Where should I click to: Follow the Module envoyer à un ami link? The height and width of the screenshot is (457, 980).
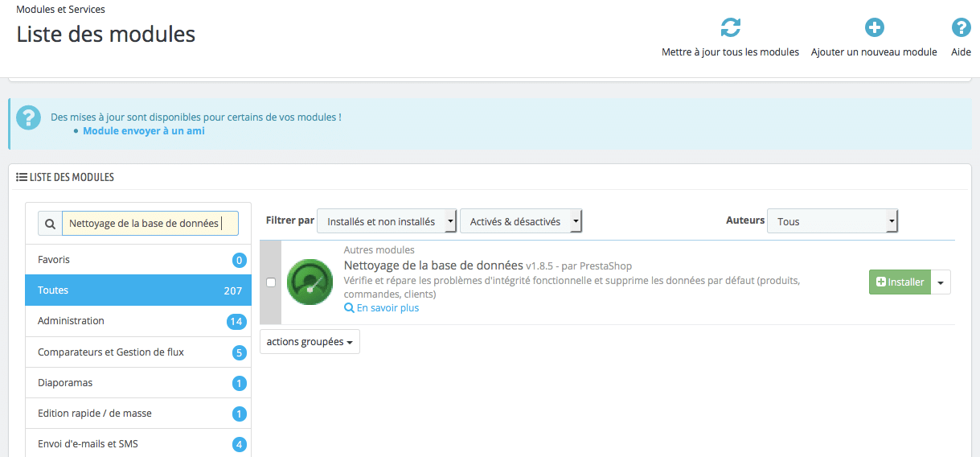point(143,130)
